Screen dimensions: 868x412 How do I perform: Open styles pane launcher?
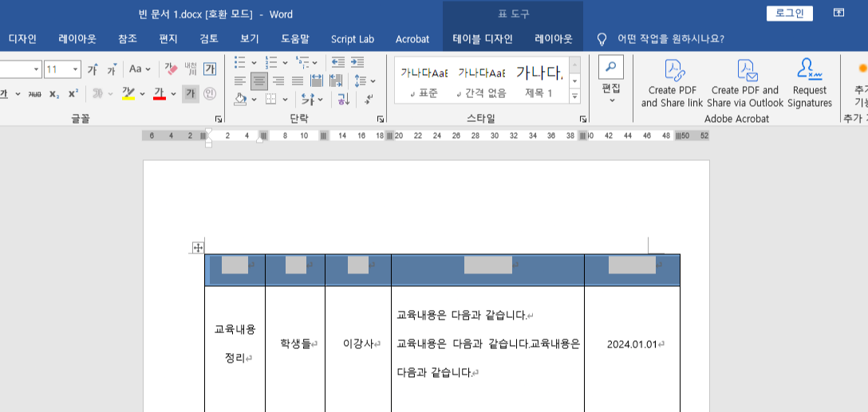(x=583, y=119)
